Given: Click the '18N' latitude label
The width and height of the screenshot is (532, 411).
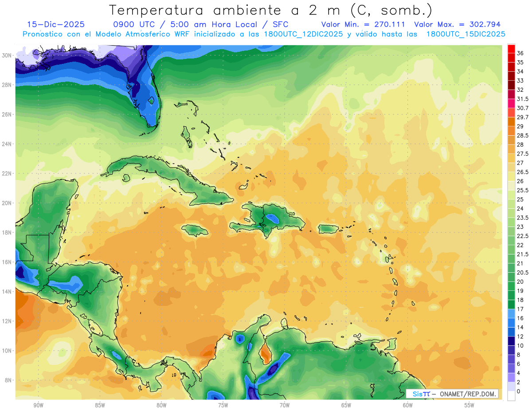Looking at the screenshot, I should coord(7,232).
